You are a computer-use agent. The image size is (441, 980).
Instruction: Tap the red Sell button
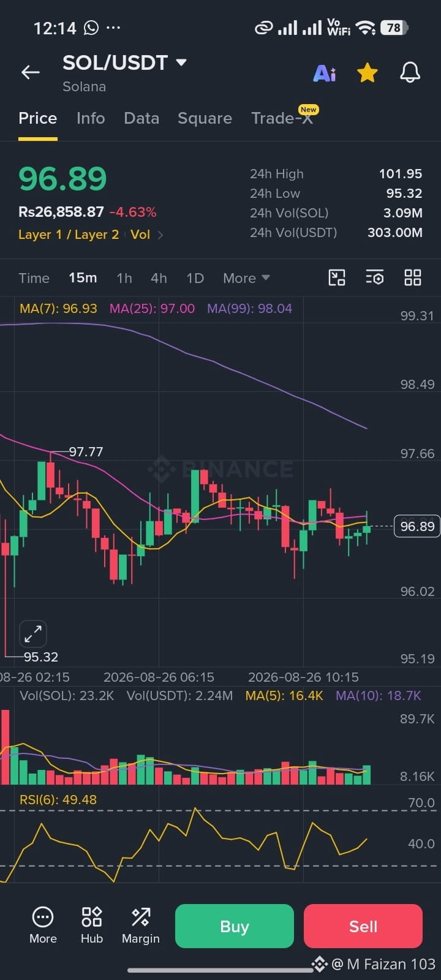[363, 926]
